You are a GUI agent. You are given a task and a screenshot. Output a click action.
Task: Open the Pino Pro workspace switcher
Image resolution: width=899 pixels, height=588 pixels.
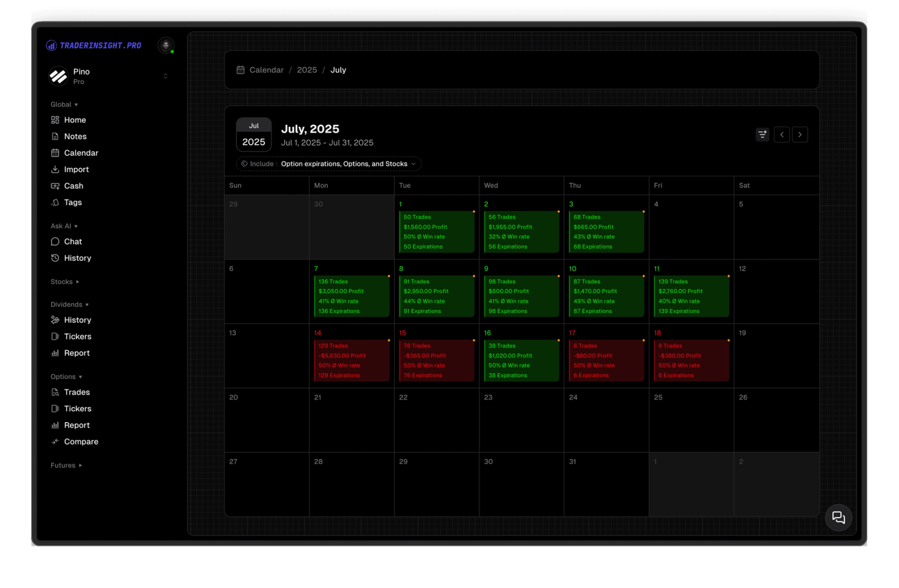tap(109, 76)
